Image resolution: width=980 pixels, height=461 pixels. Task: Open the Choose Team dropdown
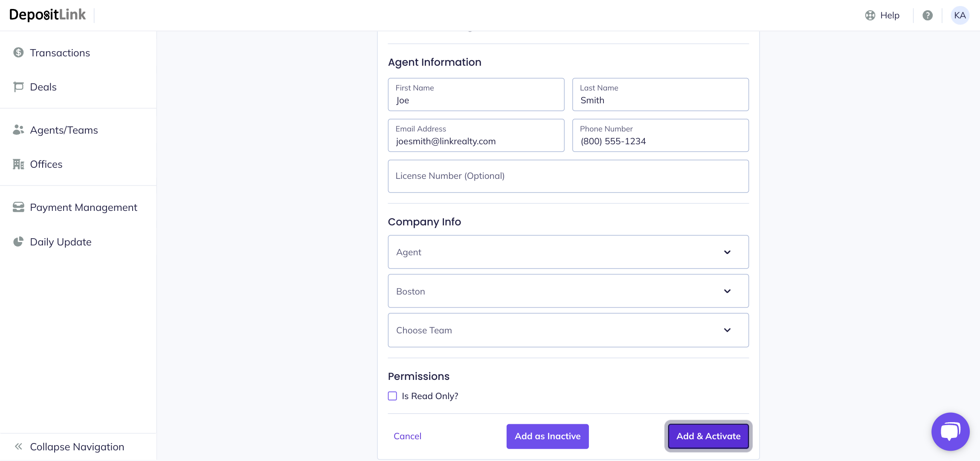pos(568,330)
